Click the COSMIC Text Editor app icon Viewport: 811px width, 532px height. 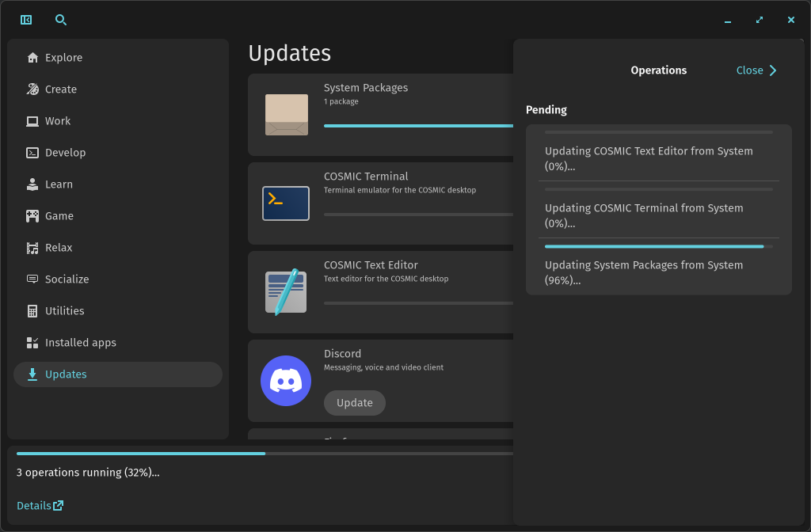pyautogui.click(x=286, y=292)
